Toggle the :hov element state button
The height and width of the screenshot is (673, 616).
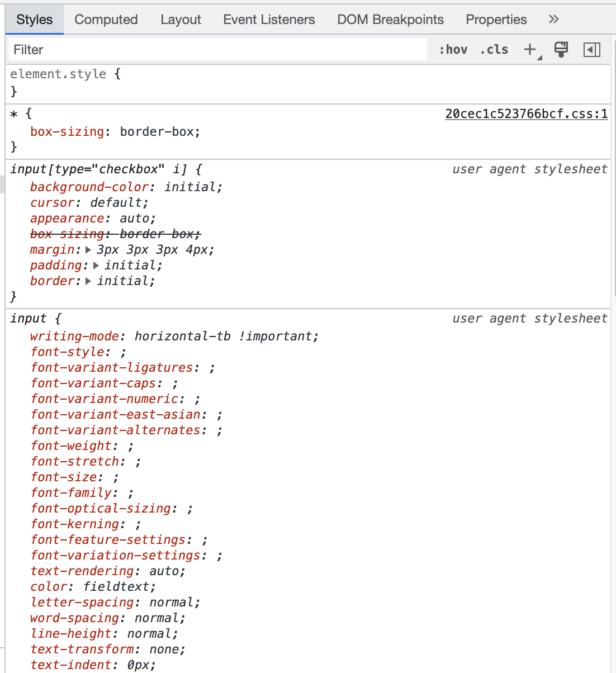click(453, 50)
